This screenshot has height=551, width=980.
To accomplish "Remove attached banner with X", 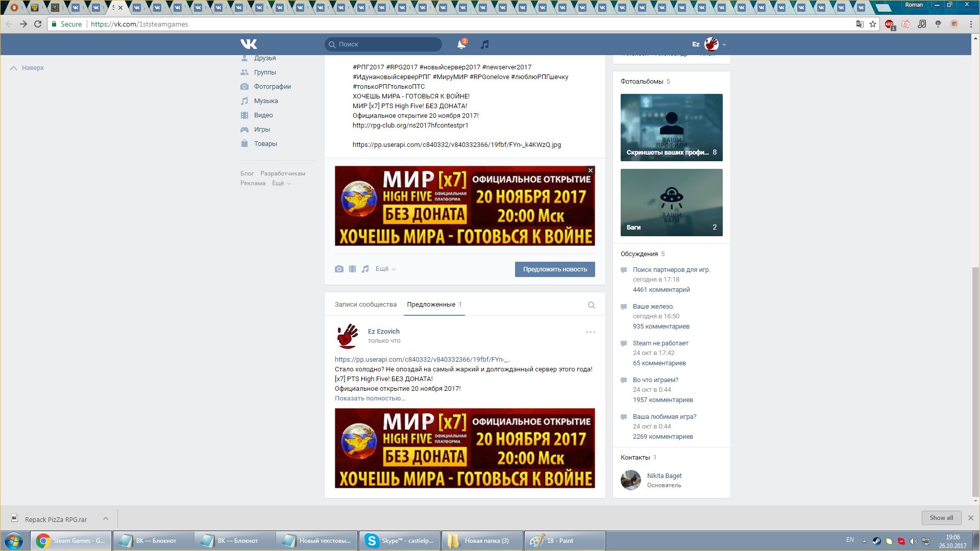I will 591,170.
